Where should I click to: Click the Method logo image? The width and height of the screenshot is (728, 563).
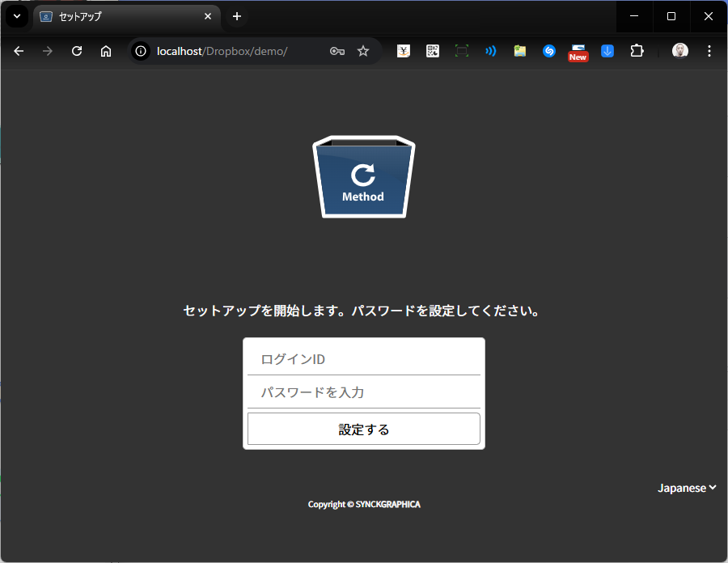[x=364, y=177]
